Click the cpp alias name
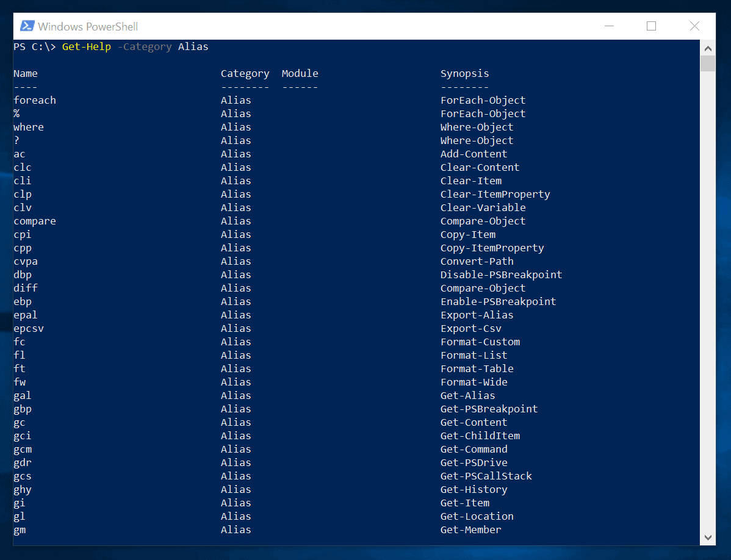 pyautogui.click(x=23, y=248)
